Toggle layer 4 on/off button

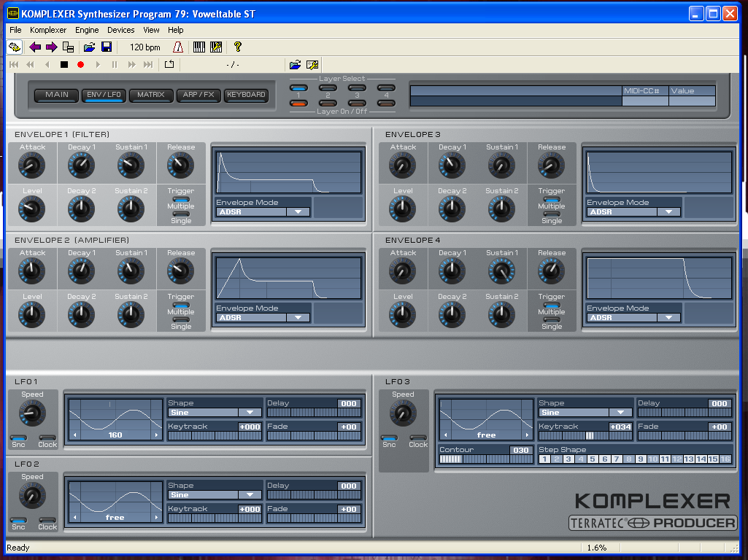(386, 104)
